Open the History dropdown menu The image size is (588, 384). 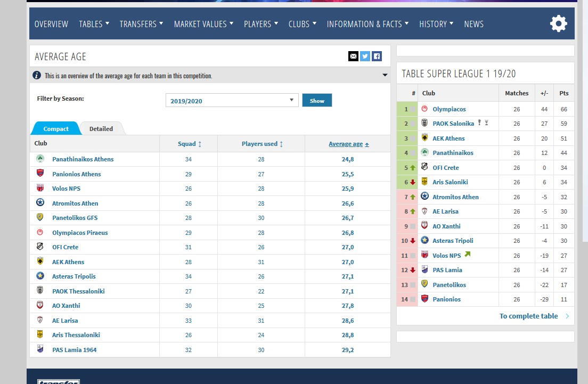tap(436, 24)
